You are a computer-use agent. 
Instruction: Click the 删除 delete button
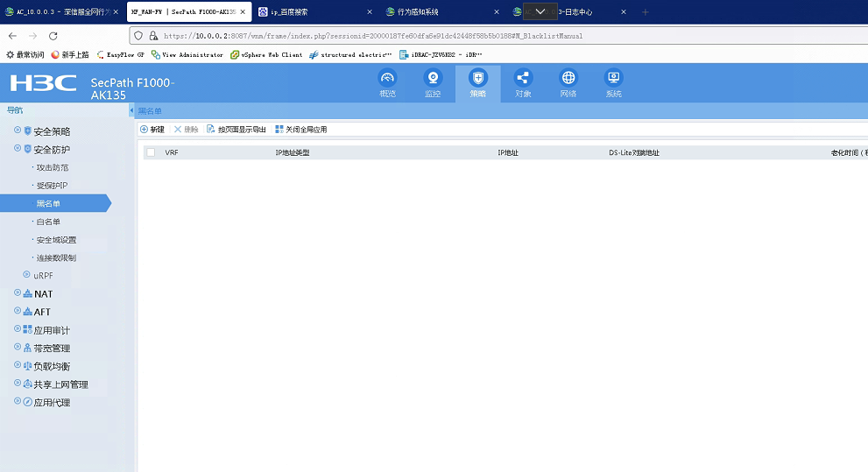[x=186, y=130]
